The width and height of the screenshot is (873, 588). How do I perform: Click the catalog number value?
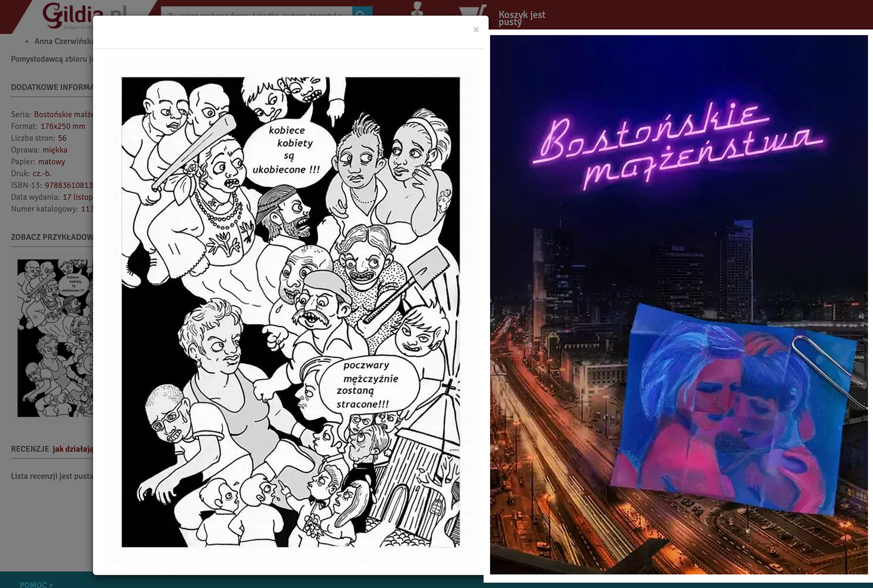pos(87,209)
